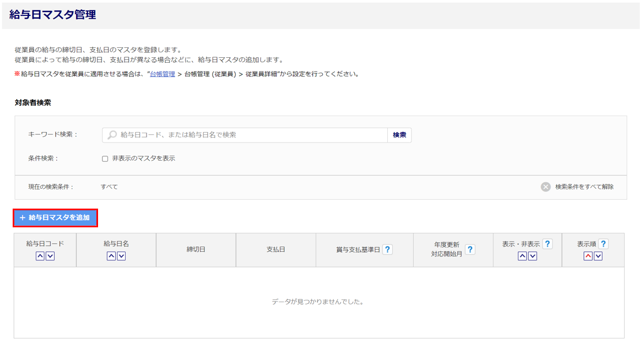Sort 給与日名 column ascending
Viewport: 644px width, 344px height.
111,256
